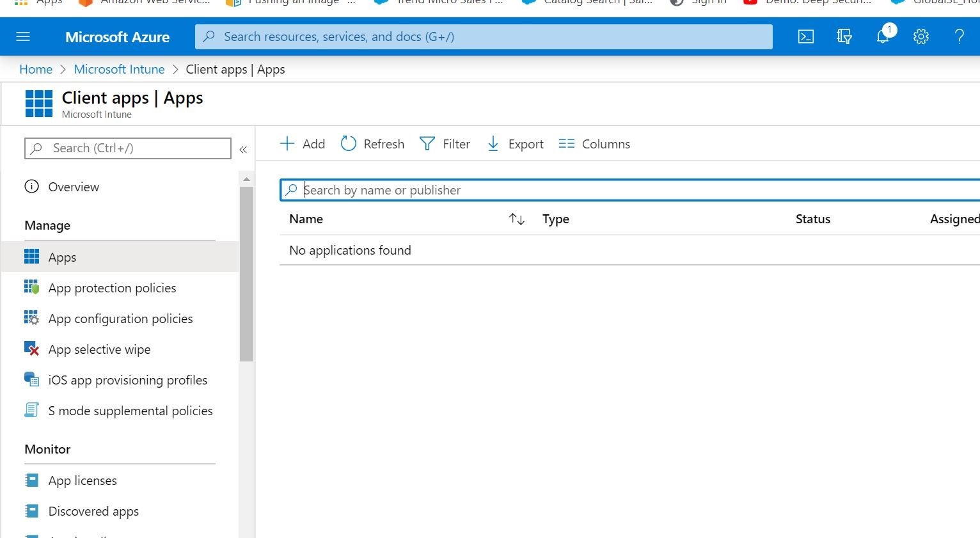The height and width of the screenshot is (538, 980).
Task: Focus the Search by name or publisher field
Action: (630, 190)
